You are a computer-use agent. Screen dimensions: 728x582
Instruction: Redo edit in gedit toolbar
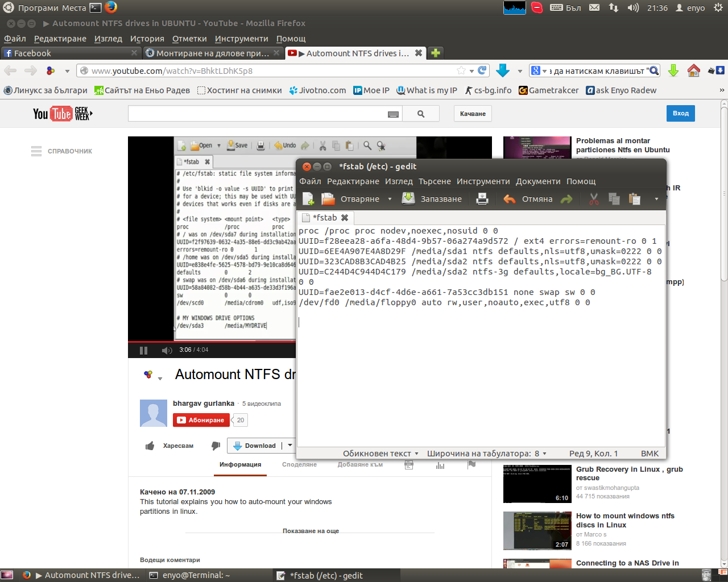566,199
